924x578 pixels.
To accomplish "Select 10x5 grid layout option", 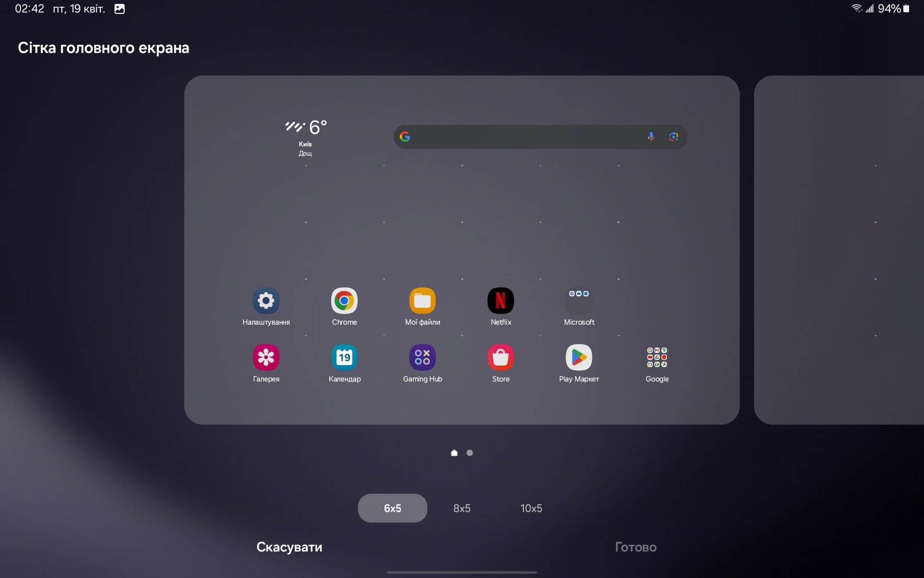I will coord(531,508).
